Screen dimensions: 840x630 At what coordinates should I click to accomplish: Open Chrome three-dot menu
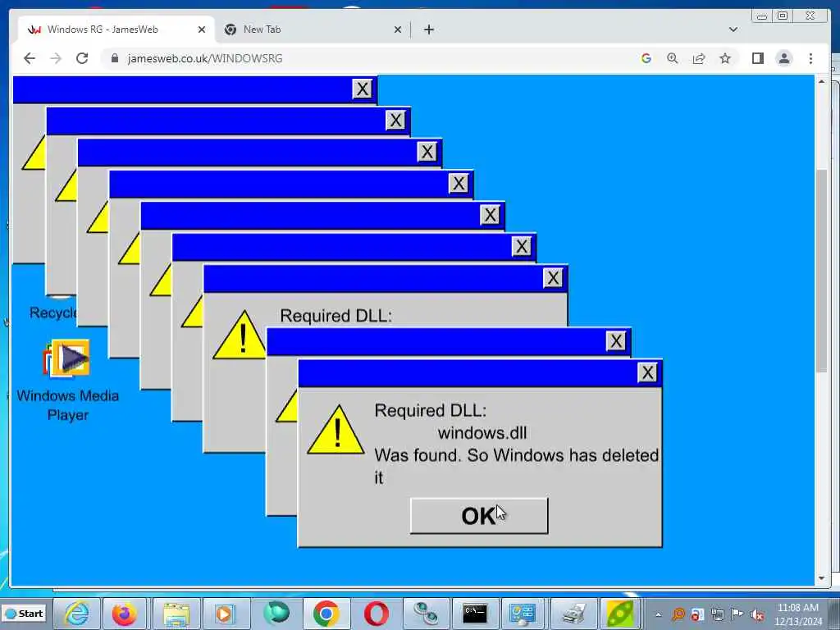coord(810,58)
